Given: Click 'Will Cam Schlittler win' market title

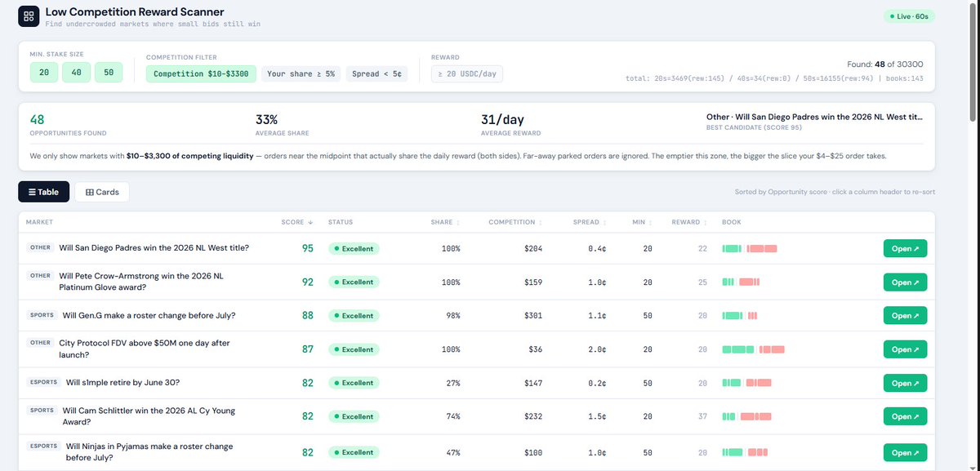Looking at the screenshot, I should pyautogui.click(x=149, y=416).
